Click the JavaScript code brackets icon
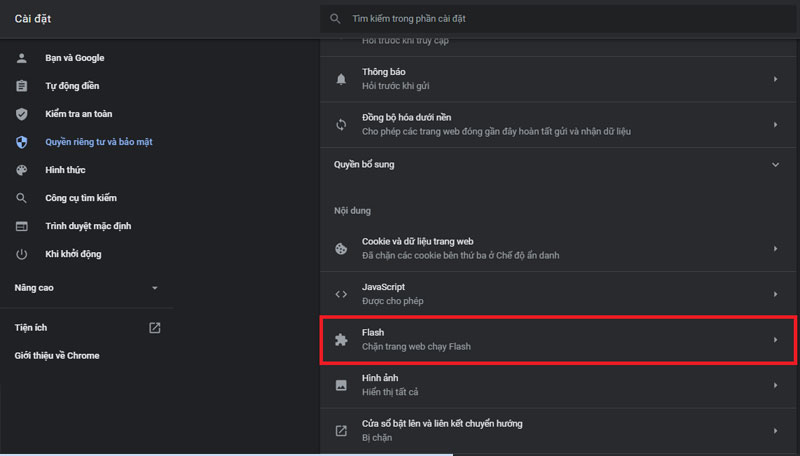 (341, 294)
